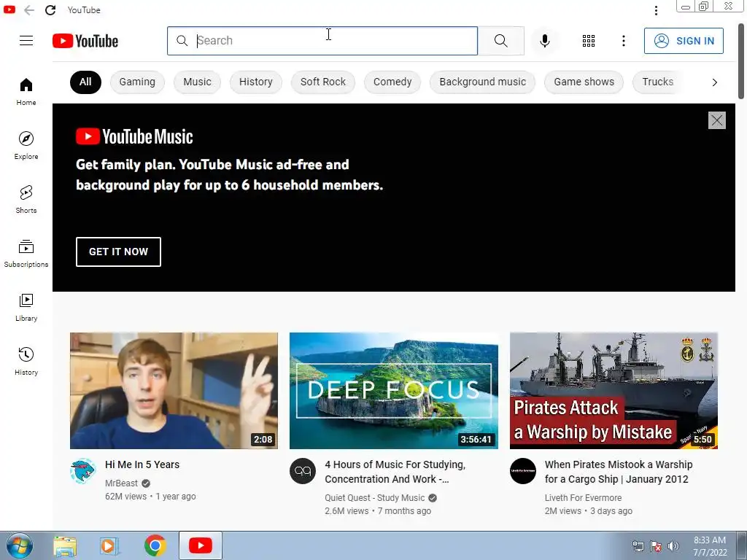
Task: Select the Comedy filter chip
Action: point(392,82)
